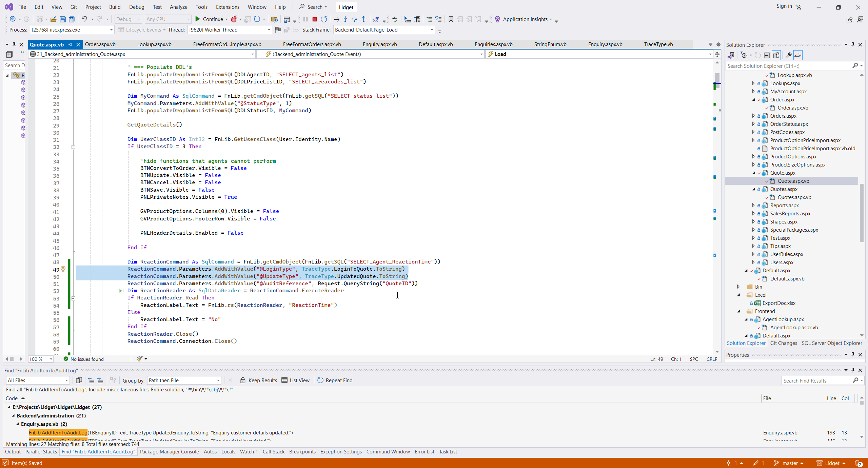Click the Step Into arrow icon
The width and height of the screenshot is (868, 468).
(x=345, y=19)
